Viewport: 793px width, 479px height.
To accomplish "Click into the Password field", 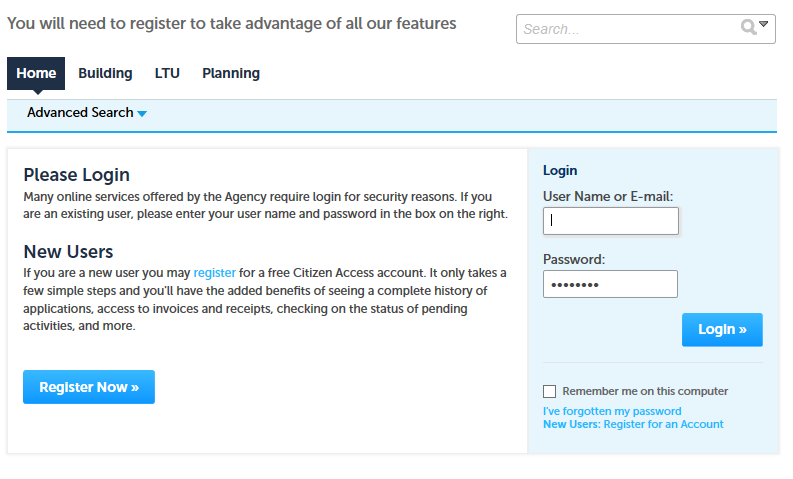I will [x=610, y=284].
